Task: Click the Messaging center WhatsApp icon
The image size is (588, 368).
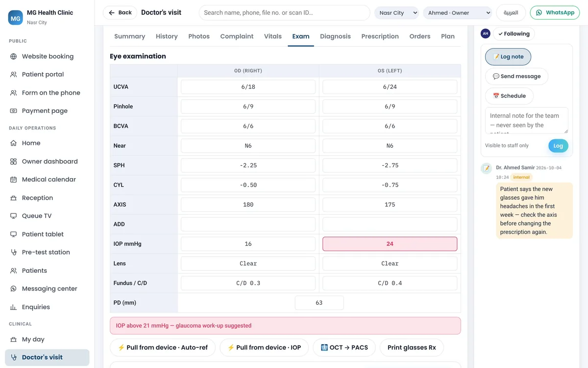Action: point(14,289)
